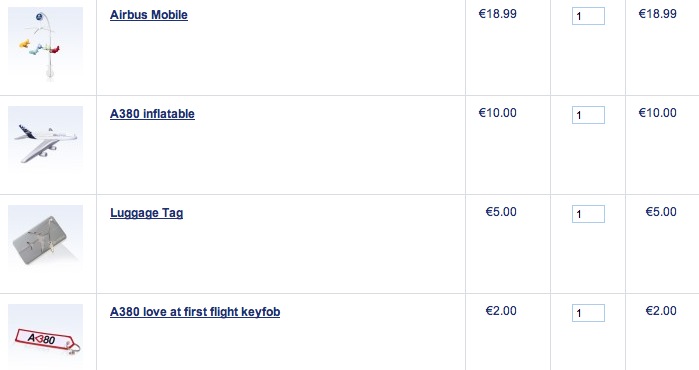Click the €2.00 unit price of the keyfob
699x370 pixels.
501,311
